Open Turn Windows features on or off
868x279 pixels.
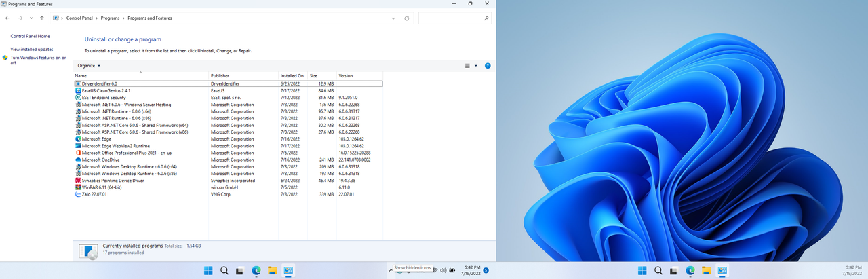click(x=38, y=60)
